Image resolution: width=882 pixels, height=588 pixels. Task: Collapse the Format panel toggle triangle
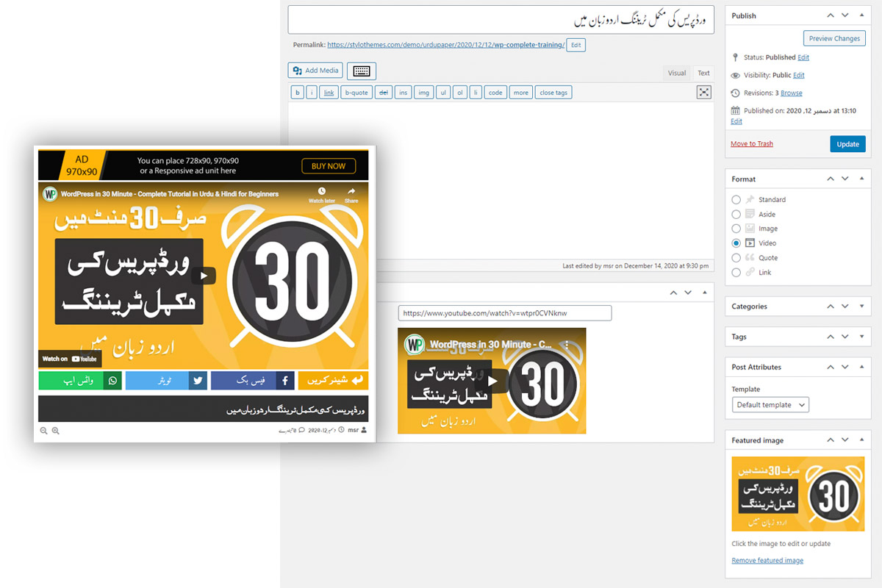[861, 179]
